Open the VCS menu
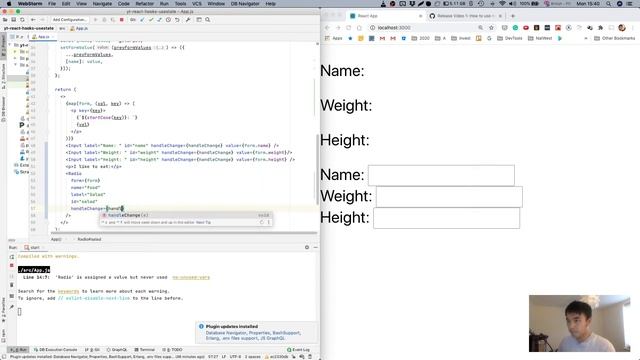 coord(197,4)
